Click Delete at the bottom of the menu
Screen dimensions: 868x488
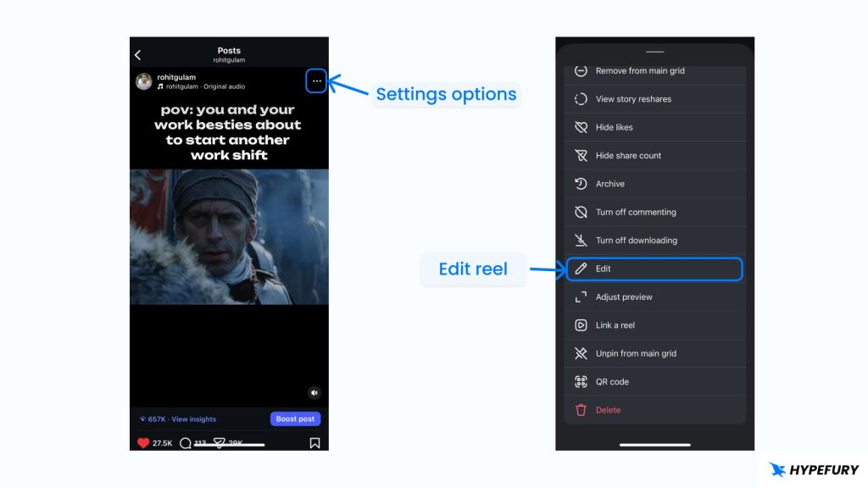point(607,410)
